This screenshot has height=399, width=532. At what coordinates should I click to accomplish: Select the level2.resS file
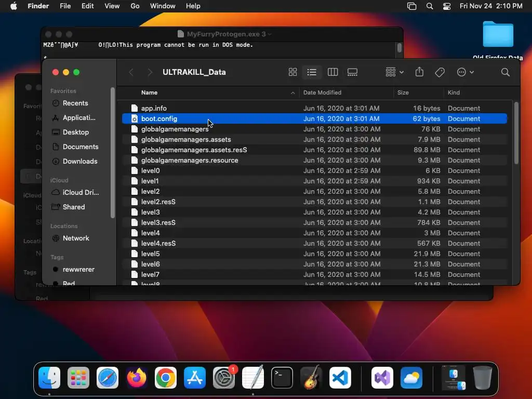(314, 202)
